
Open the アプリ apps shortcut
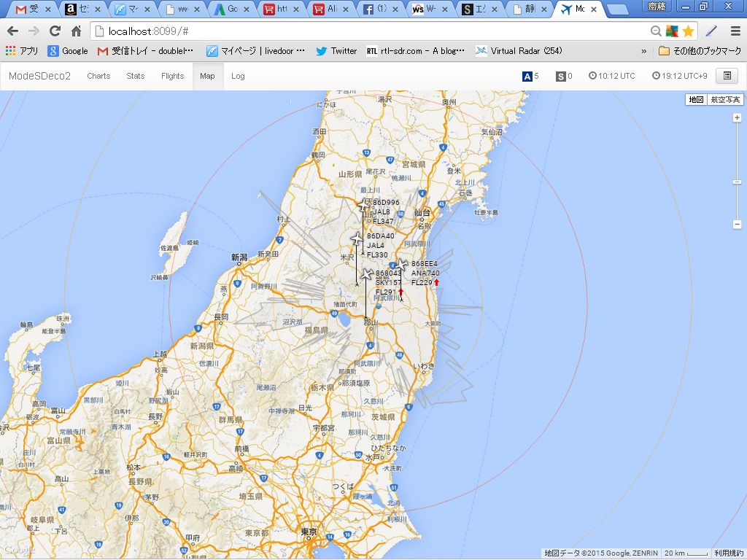(22, 50)
